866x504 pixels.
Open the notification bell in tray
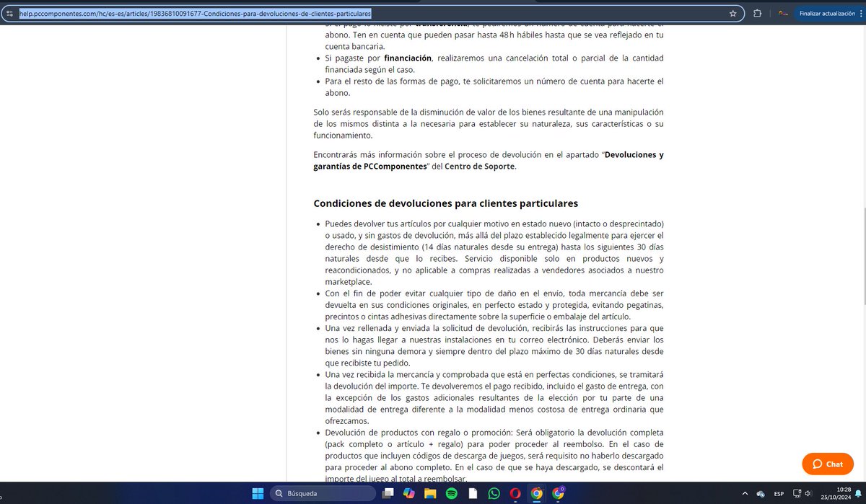coord(858,494)
